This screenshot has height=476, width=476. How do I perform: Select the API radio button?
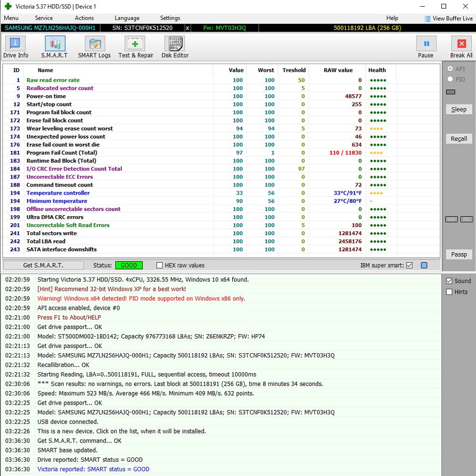pyautogui.click(x=450, y=69)
